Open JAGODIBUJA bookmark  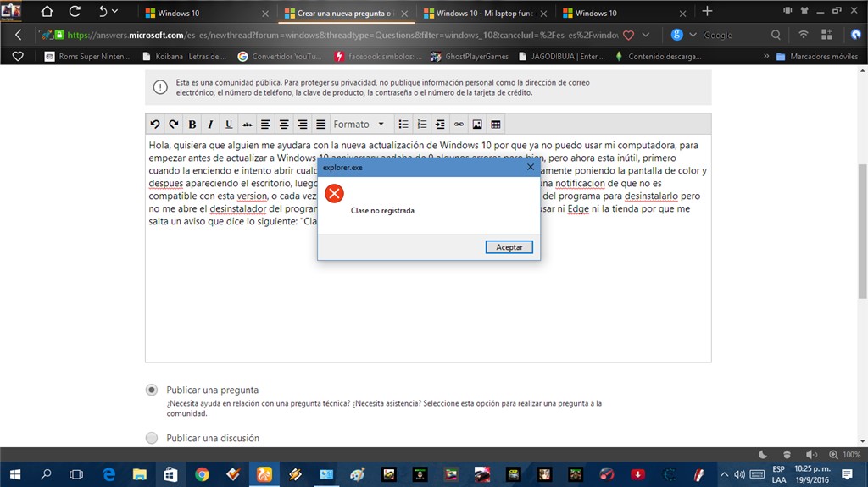tap(562, 57)
